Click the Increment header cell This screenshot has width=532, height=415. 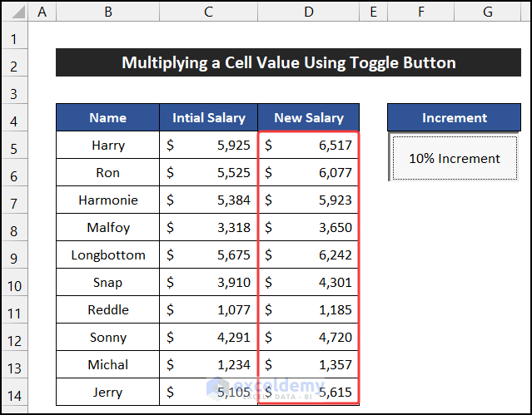454,118
